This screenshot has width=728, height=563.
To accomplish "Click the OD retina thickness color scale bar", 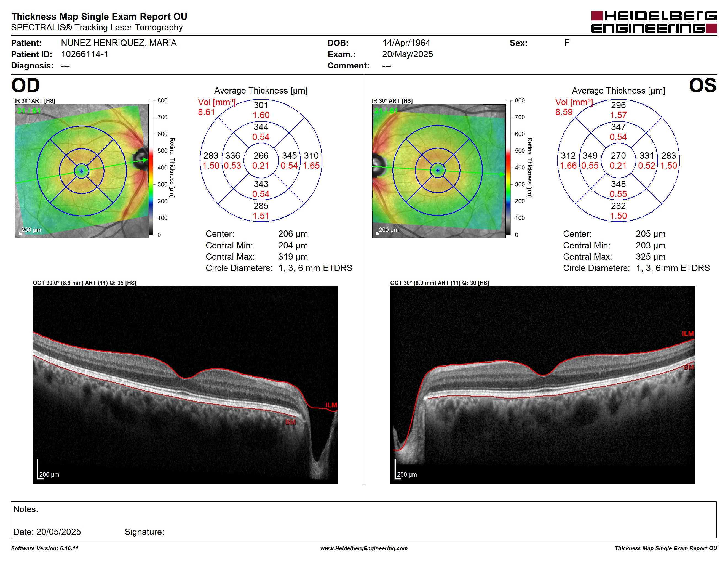I will tap(151, 168).
